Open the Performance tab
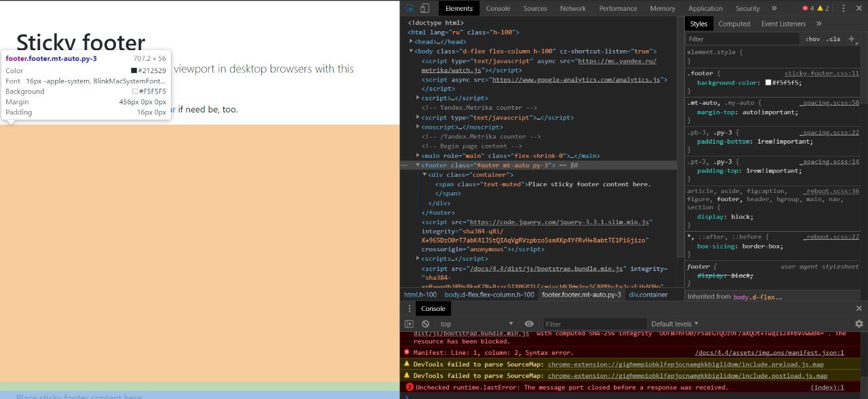 618,8
